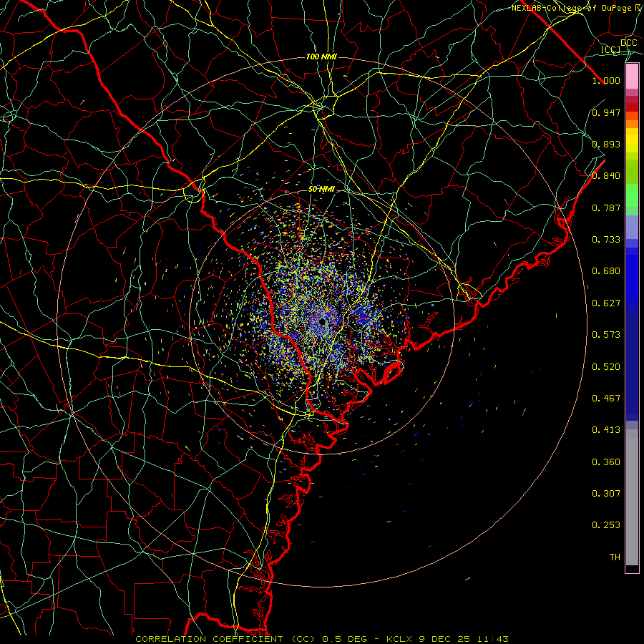The width and height of the screenshot is (644, 644).
Task: Click the black radar site dot at center
Action: coord(323,321)
